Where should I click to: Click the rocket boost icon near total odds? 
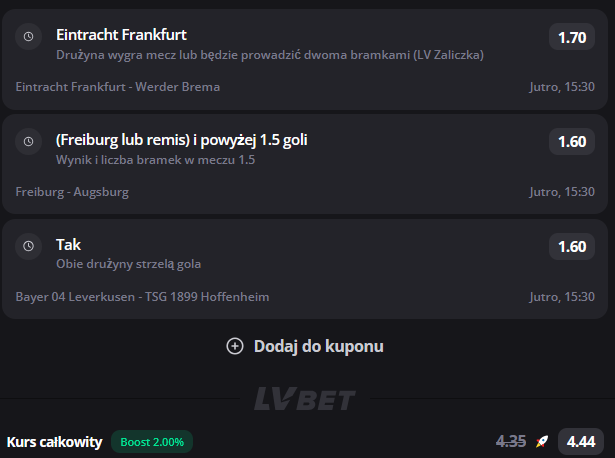point(542,442)
